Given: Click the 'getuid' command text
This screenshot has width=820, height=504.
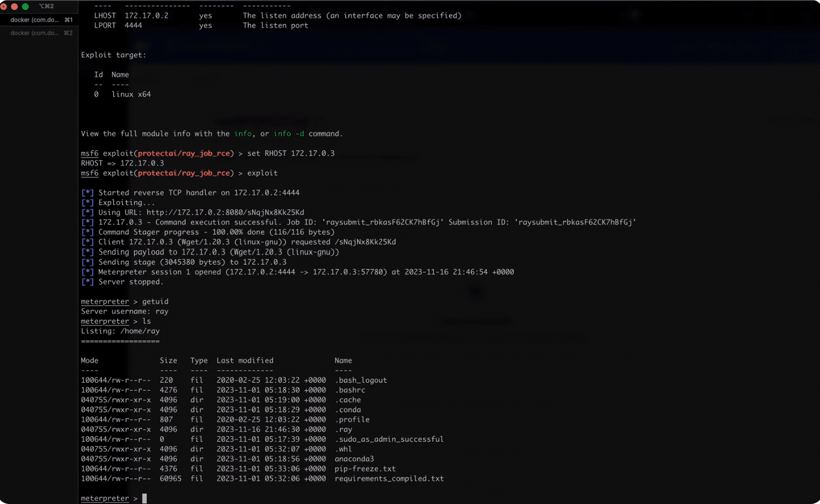Looking at the screenshot, I should (155, 301).
